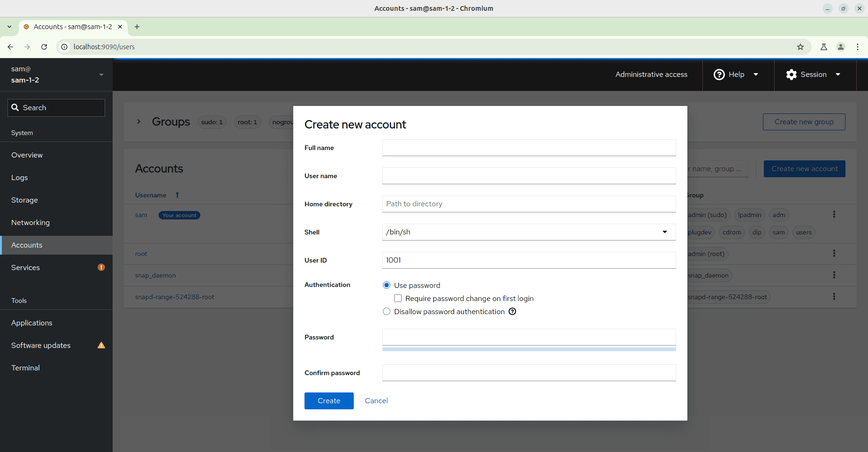Screen dimensions: 868x452
Task: Click the password strength bar below Password
Action: pyautogui.click(x=529, y=349)
